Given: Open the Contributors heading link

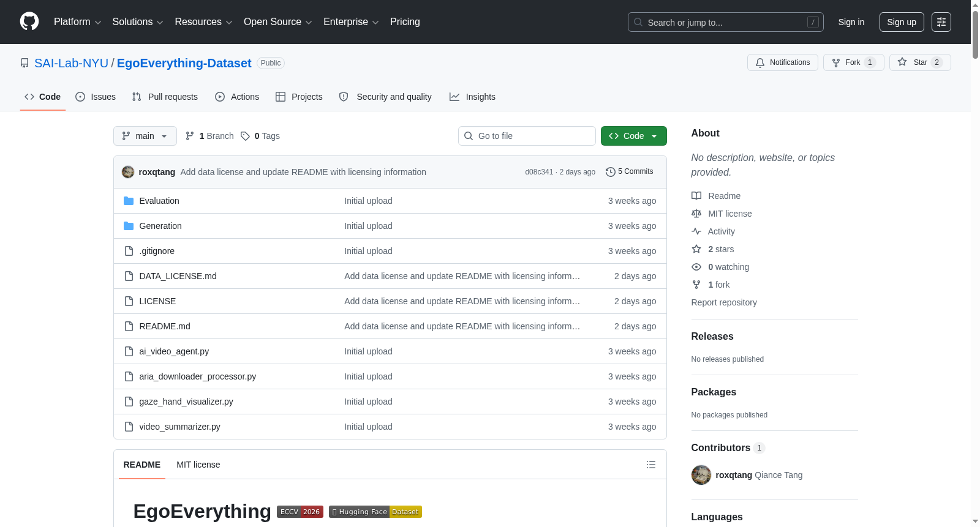Looking at the screenshot, I should point(728,448).
